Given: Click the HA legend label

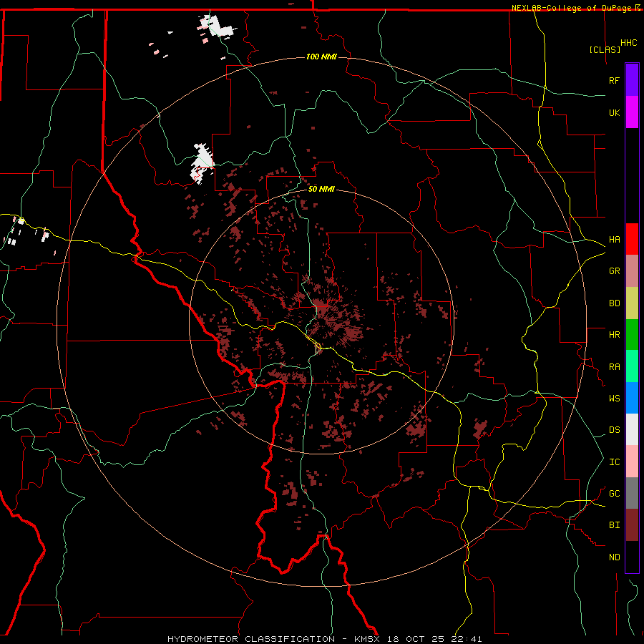Looking at the screenshot, I should [614, 240].
